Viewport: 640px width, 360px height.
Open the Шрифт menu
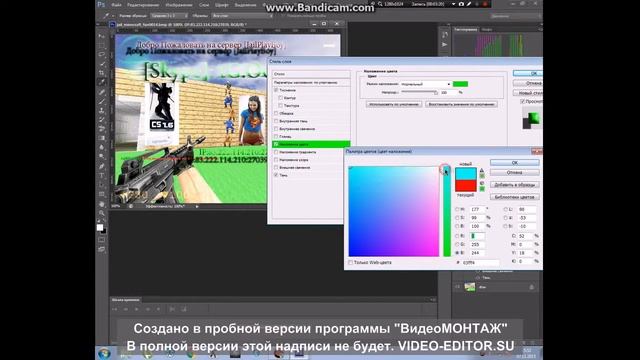point(222,5)
